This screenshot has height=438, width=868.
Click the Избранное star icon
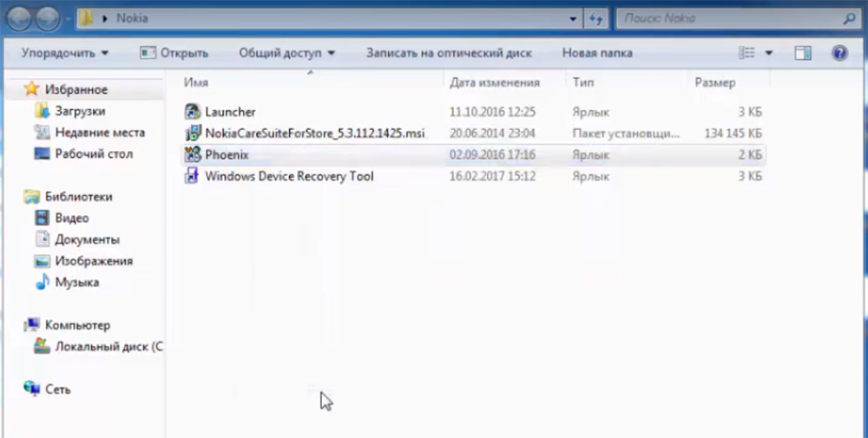32,89
